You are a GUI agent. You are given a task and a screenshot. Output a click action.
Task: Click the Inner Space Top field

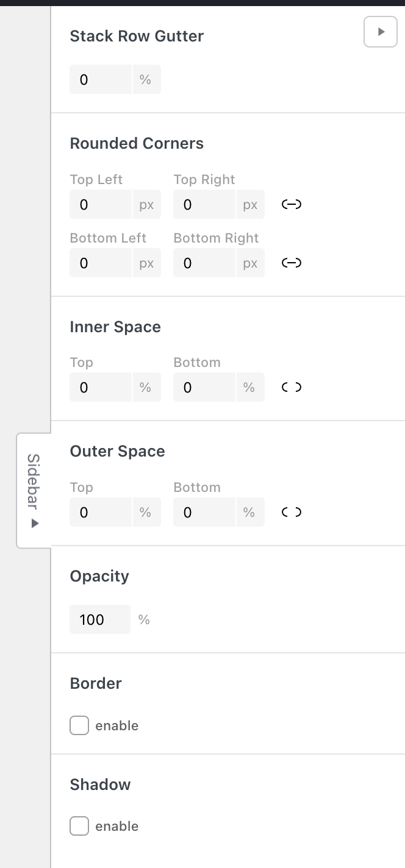pos(101,388)
